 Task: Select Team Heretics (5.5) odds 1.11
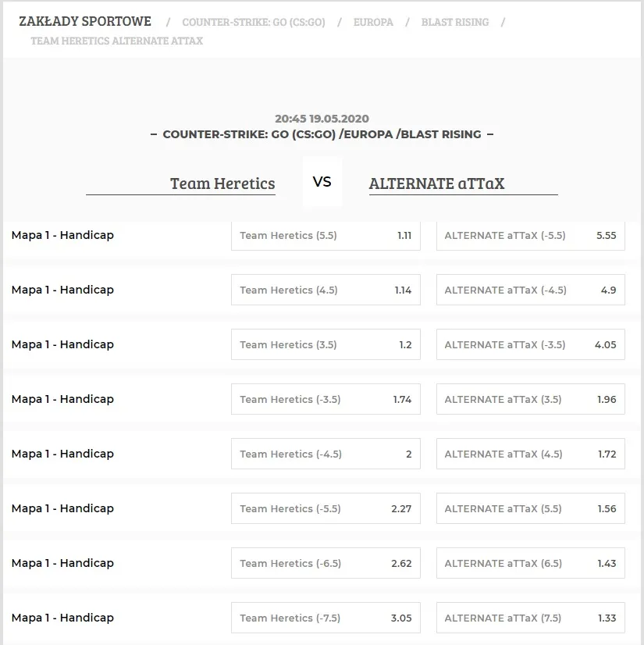pyautogui.click(x=326, y=235)
